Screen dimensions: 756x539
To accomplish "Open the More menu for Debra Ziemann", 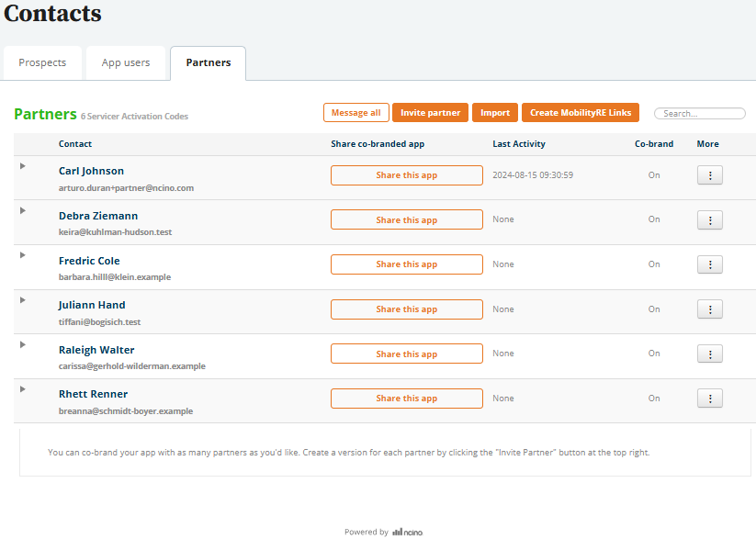I will coord(709,220).
